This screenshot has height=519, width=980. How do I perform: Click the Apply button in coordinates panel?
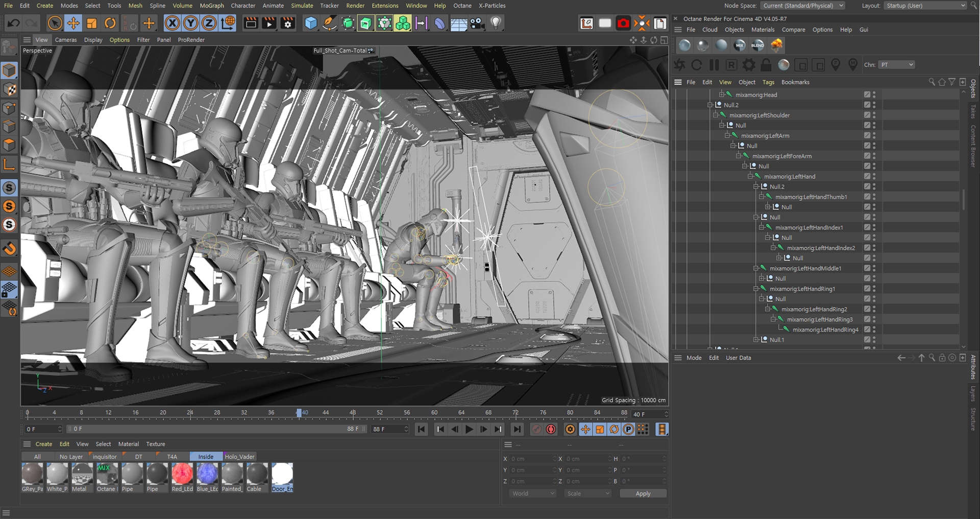click(x=643, y=493)
